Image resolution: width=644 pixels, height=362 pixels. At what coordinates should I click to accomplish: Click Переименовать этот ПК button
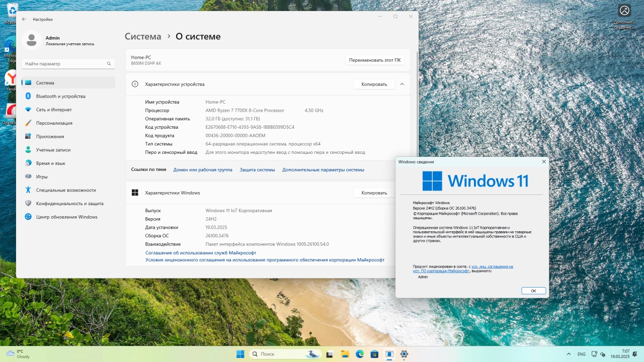[375, 60]
